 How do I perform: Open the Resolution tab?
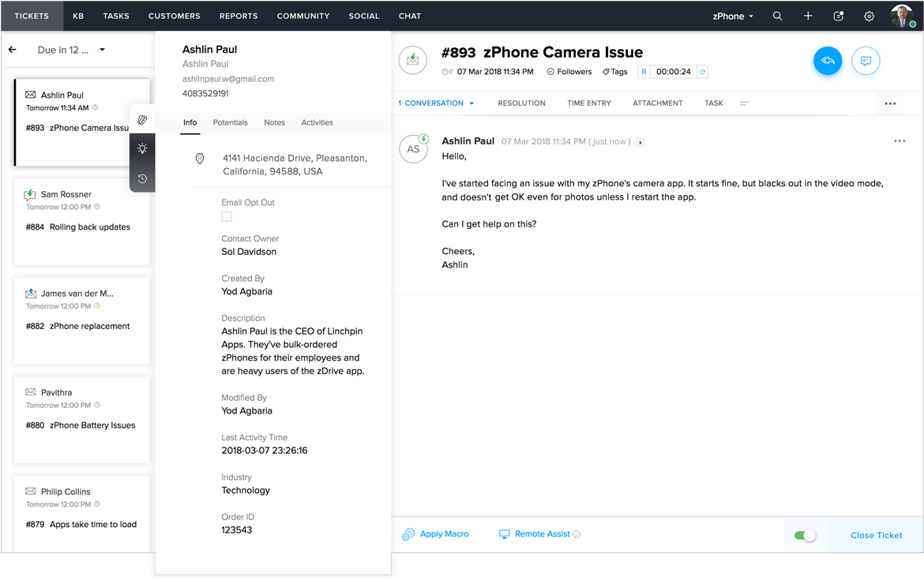521,103
